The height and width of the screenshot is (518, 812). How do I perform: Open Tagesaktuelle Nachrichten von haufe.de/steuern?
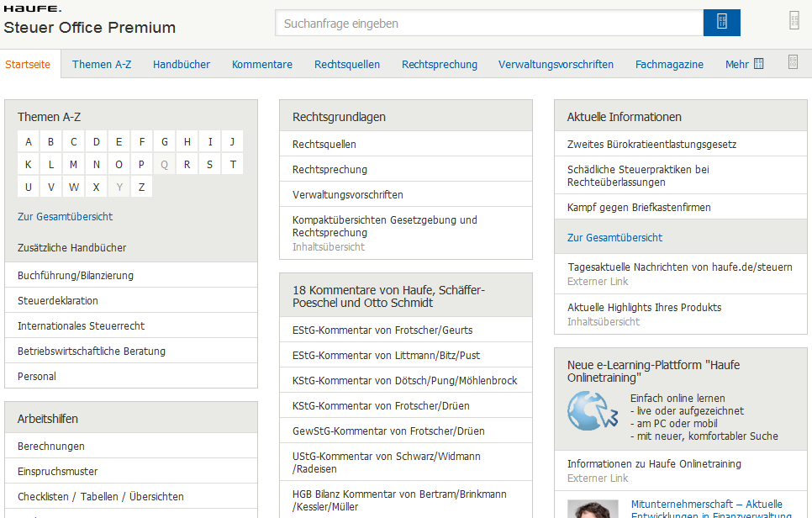[x=681, y=274]
